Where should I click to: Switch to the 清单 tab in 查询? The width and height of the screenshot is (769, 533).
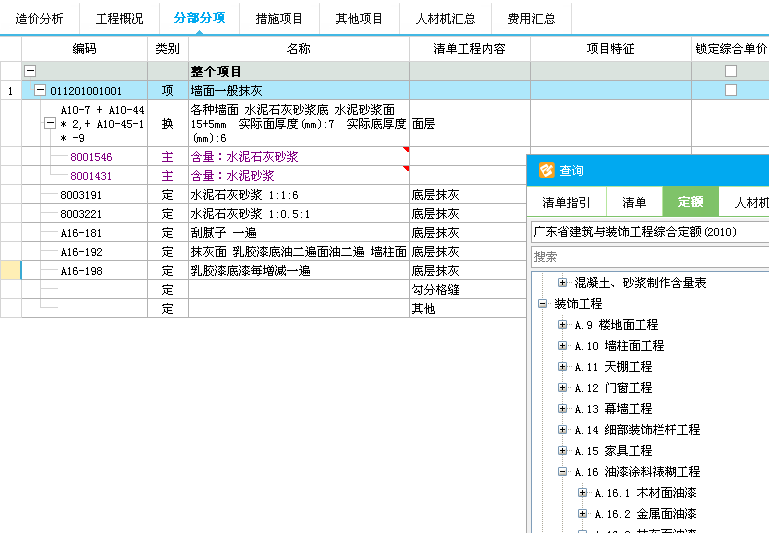(x=634, y=202)
